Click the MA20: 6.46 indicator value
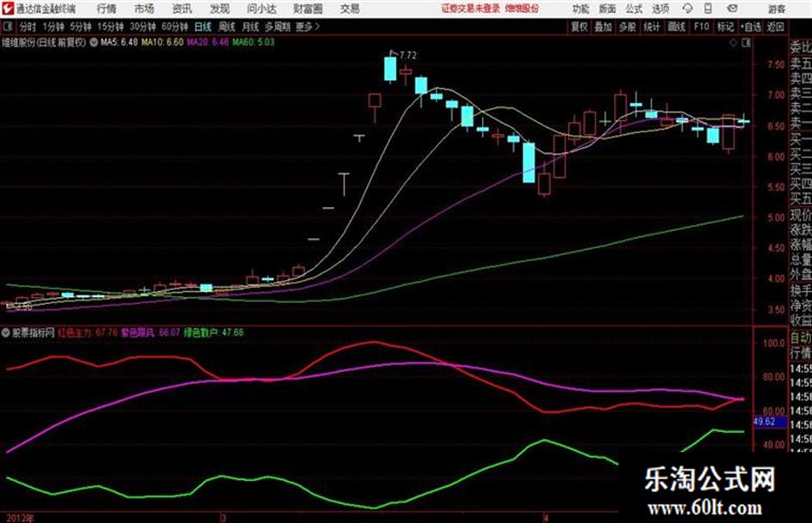 coord(208,42)
